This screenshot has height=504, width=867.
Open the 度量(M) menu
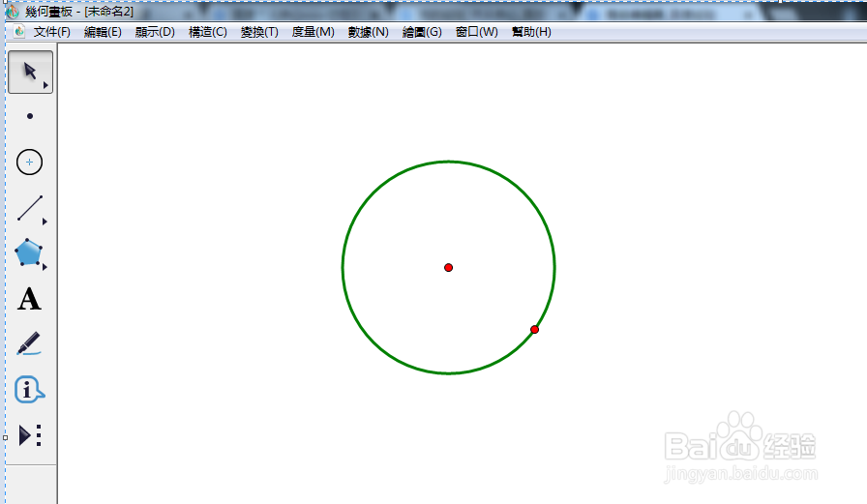pyautogui.click(x=313, y=32)
